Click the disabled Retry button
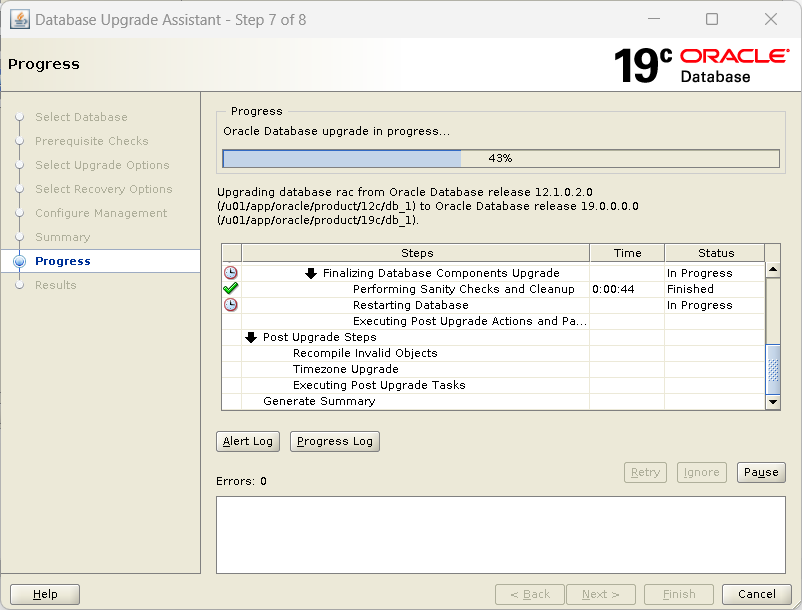This screenshot has height=610, width=802. pos(645,472)
